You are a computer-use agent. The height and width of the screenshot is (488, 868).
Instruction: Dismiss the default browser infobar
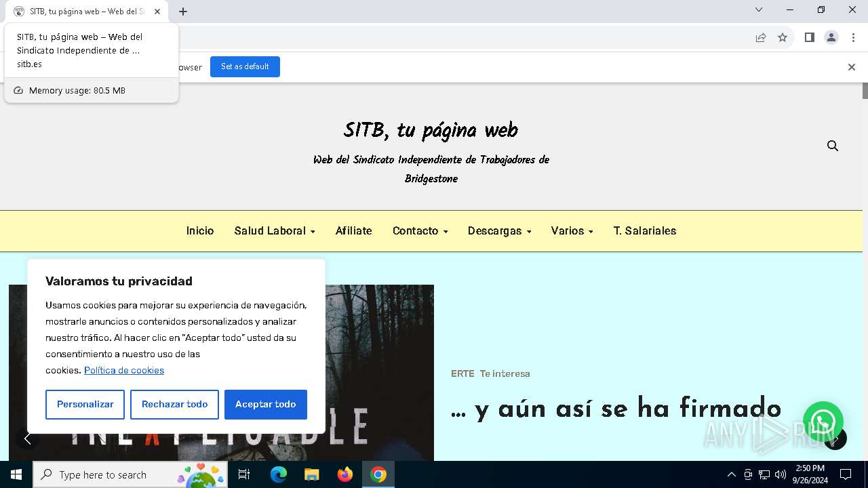point(852,67)
